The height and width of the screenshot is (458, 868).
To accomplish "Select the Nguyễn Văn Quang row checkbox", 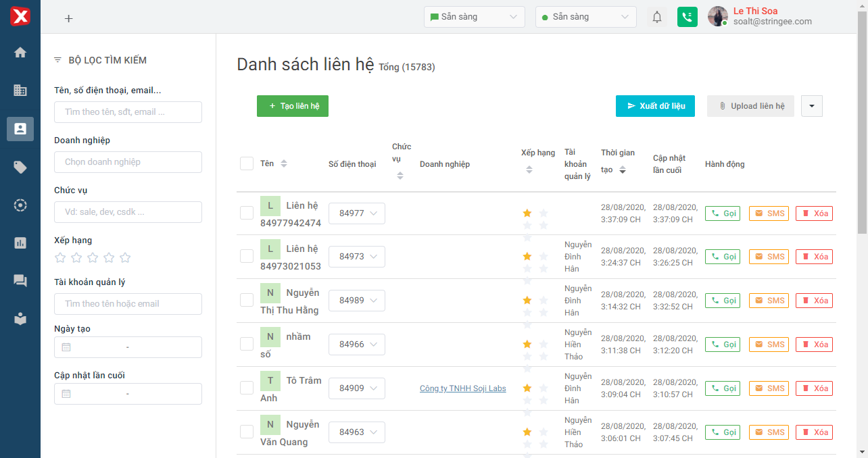I will pyautogui.click(x=247, y=432).
